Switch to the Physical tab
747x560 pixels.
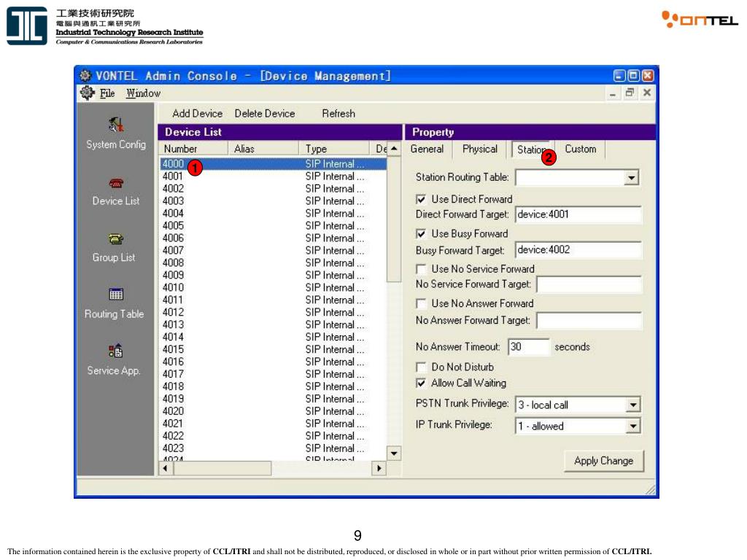coord(480,149)
